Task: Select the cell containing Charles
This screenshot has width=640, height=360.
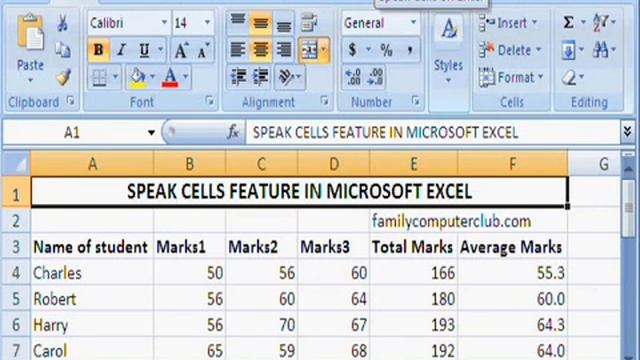Action: (92, 273)
